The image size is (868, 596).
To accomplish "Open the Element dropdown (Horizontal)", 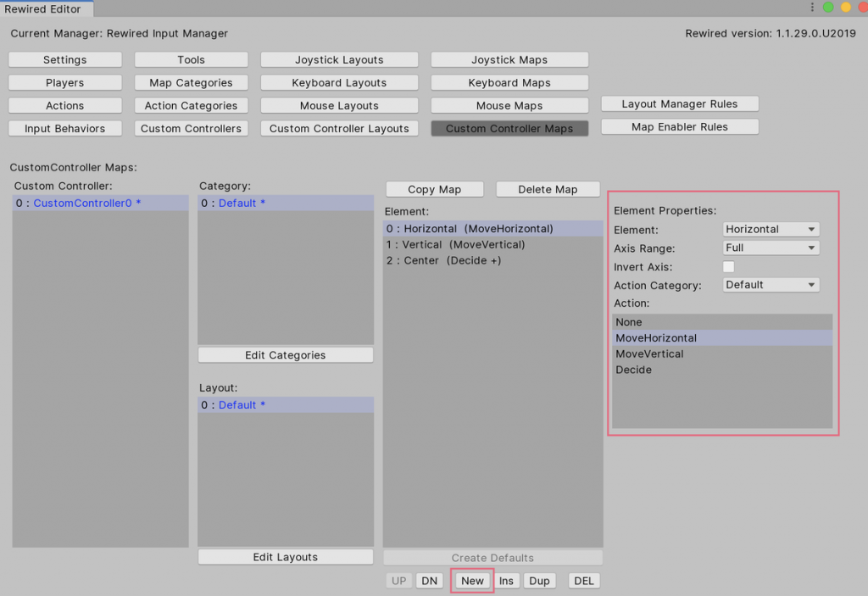I will coord(771,229).
